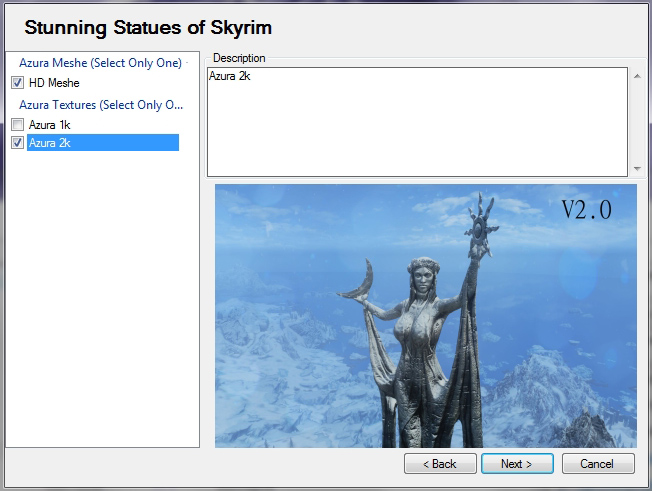Click the description scrollbar up arrow
Viewport: 652px width, 491px height.
[x=637, y=76]
